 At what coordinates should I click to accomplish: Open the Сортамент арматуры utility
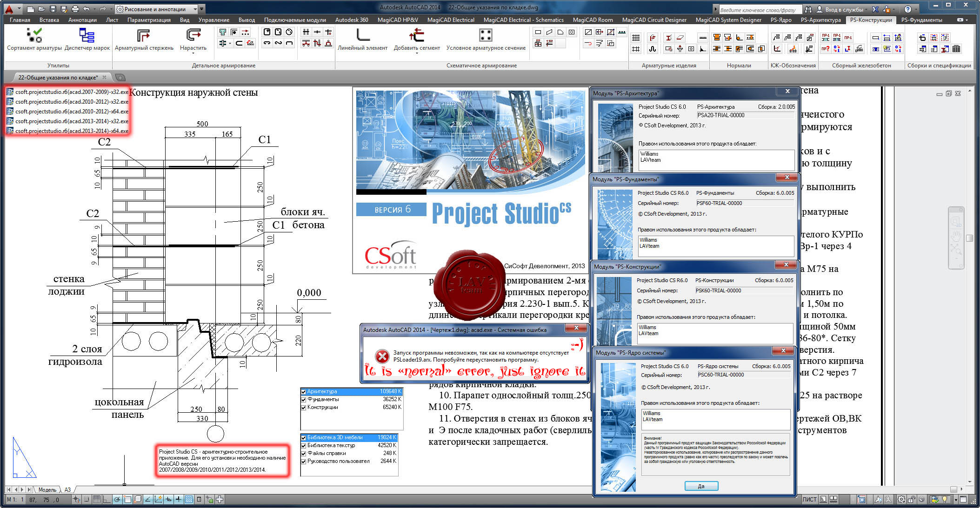pos(34,39)
